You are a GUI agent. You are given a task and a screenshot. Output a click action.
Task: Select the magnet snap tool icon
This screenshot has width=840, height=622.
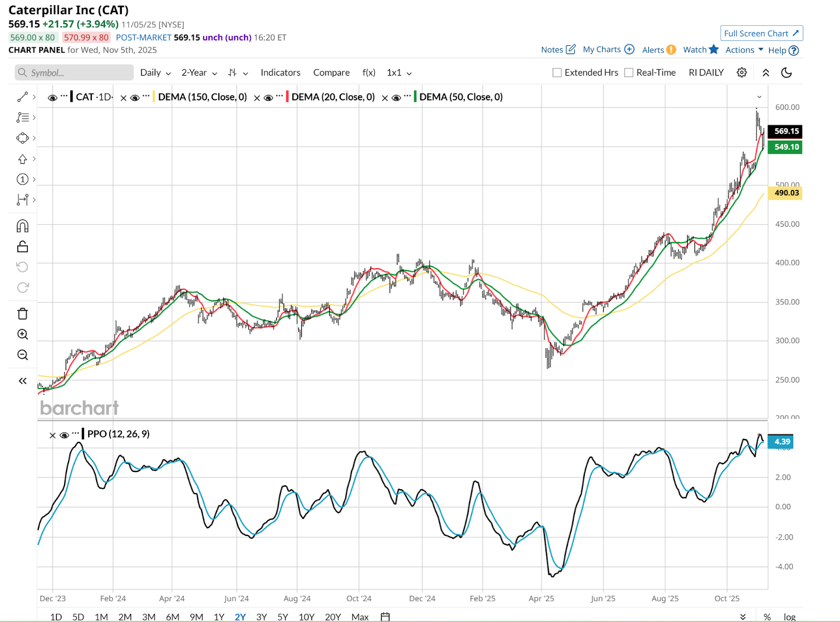(x=23, y=226)
